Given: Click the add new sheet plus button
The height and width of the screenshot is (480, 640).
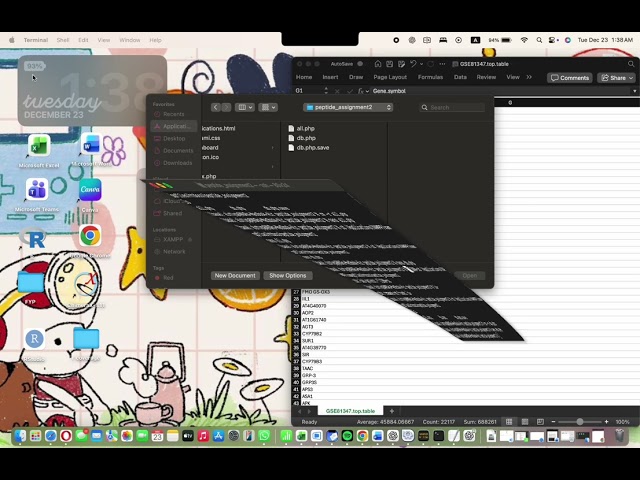Looking at the screenshot, I should click(391, 411).
